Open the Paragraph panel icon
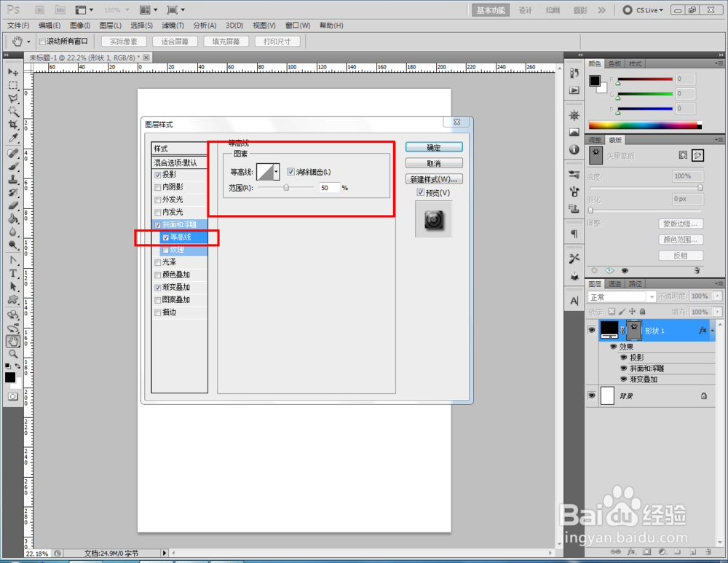 tap(574, 234)
